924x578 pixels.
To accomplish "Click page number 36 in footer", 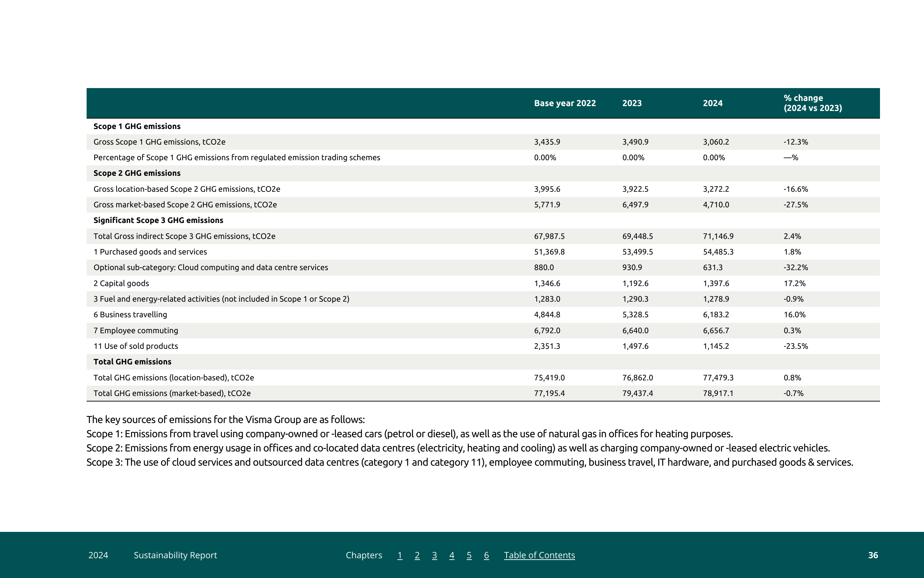I will click(873, 555).
